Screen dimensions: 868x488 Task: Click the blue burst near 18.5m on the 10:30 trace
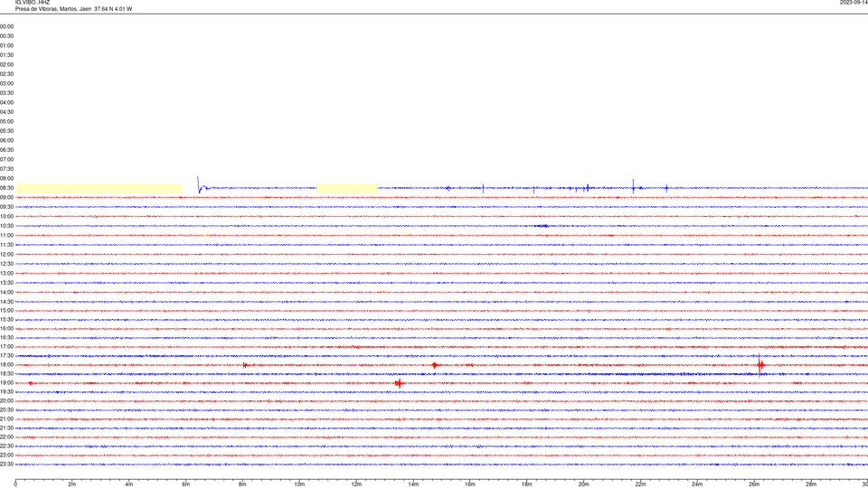point(542,226)
